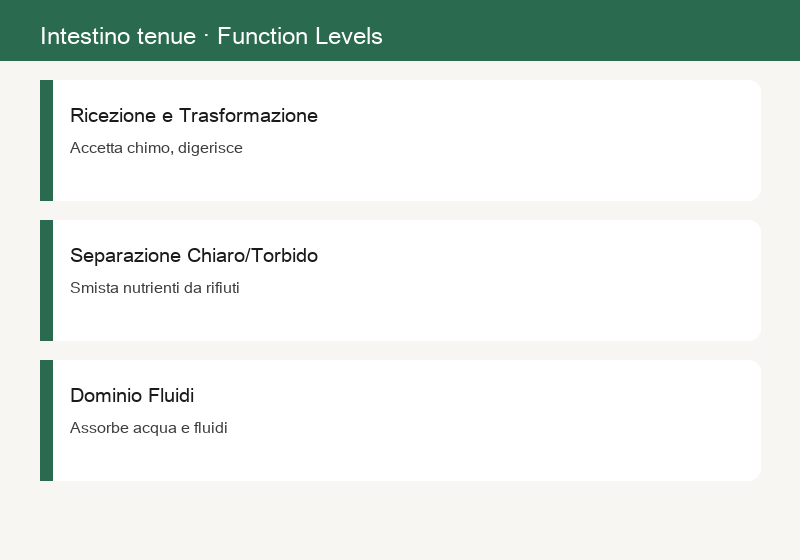Select the "Dominio Fluidi" card title
This screenshot has height=560, width=800.
click(132, 396)
